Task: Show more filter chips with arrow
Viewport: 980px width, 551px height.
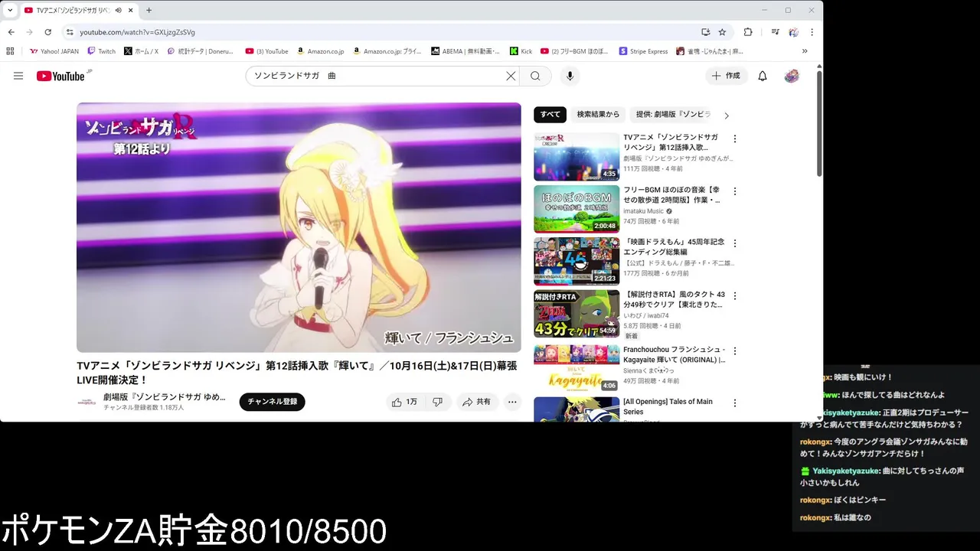Action: tap(727, 116)
